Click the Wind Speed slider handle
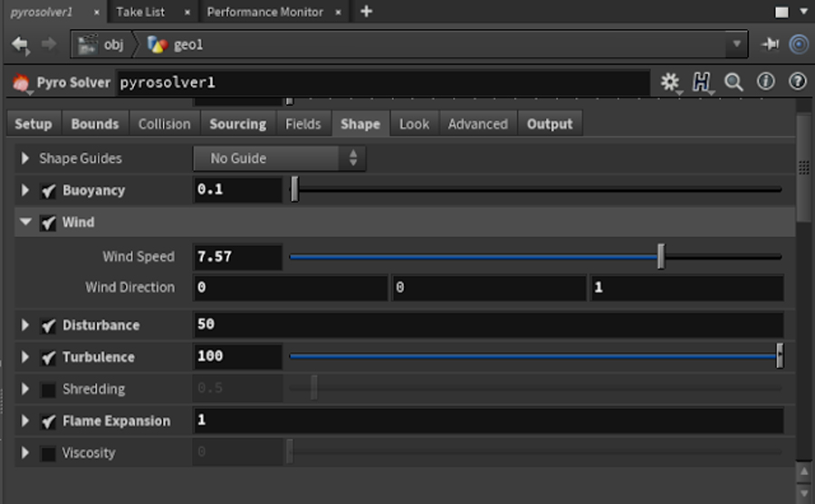The image size is (815, 504). tap(661, 257)
